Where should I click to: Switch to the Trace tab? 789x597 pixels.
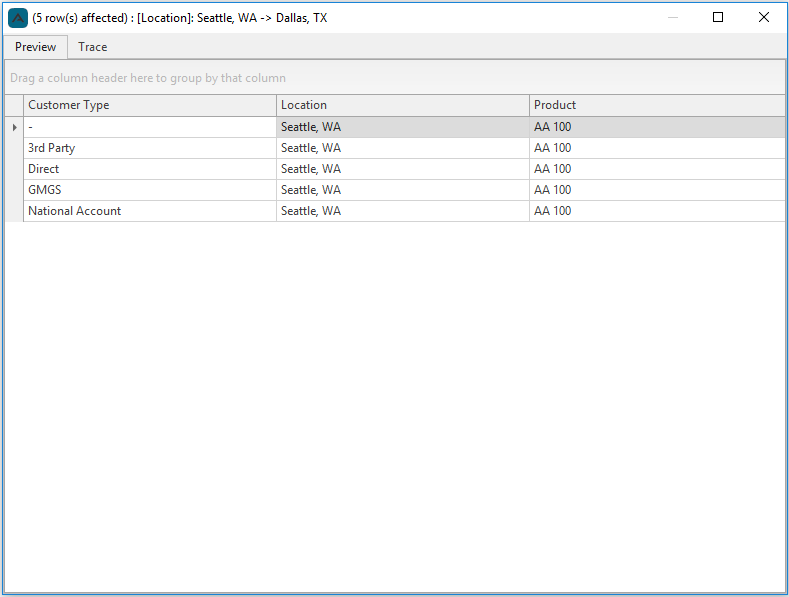pyautogui.click(x=93, y=47)
